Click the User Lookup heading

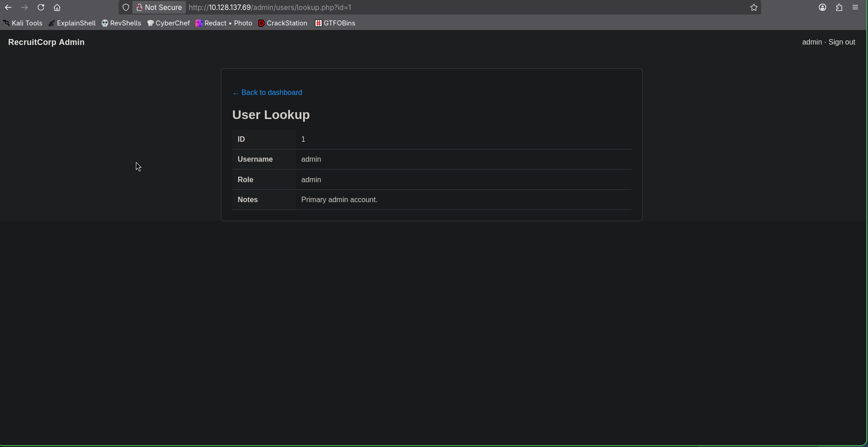point(271,115)
